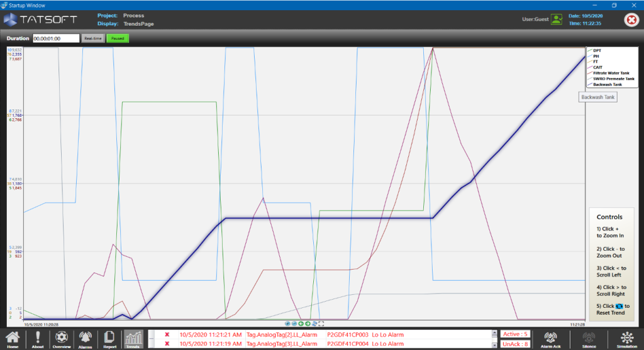
Task: Open the Report page
Action: (109, 339)
